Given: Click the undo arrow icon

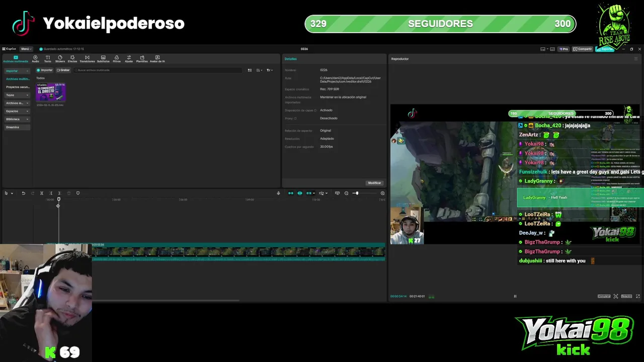Looking at the screenshot, I should tap(23, 193).
